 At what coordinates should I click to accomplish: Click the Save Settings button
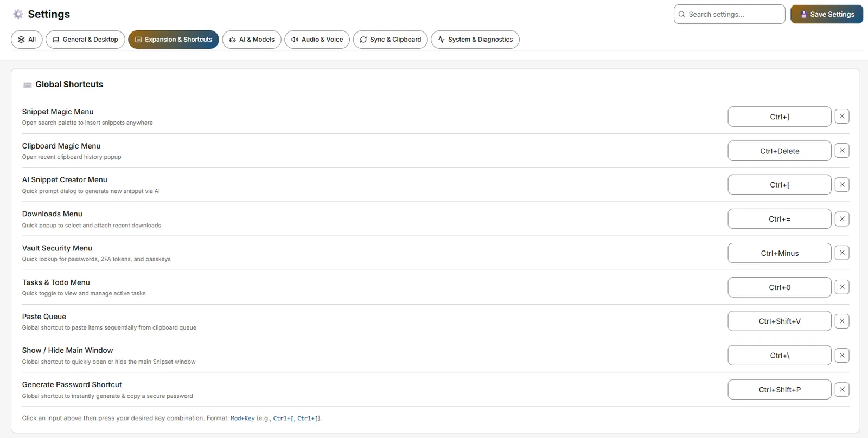pyautogui.click(x=827, y=14)
